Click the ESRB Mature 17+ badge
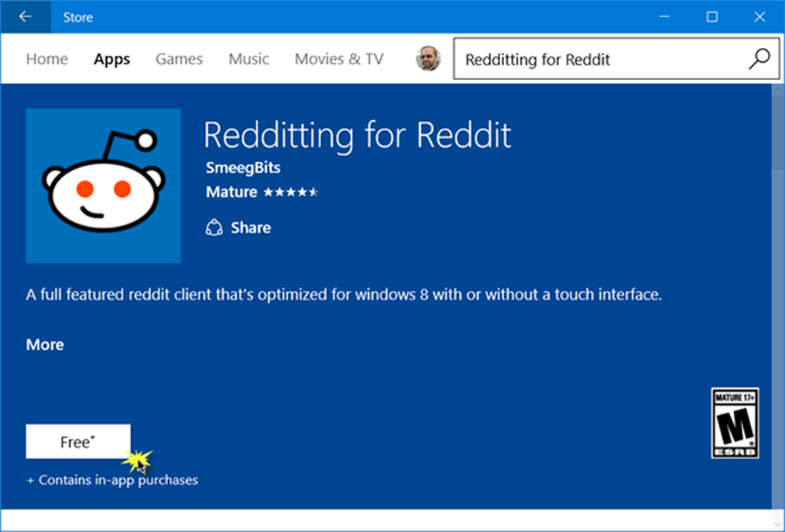 coord(735,423)
